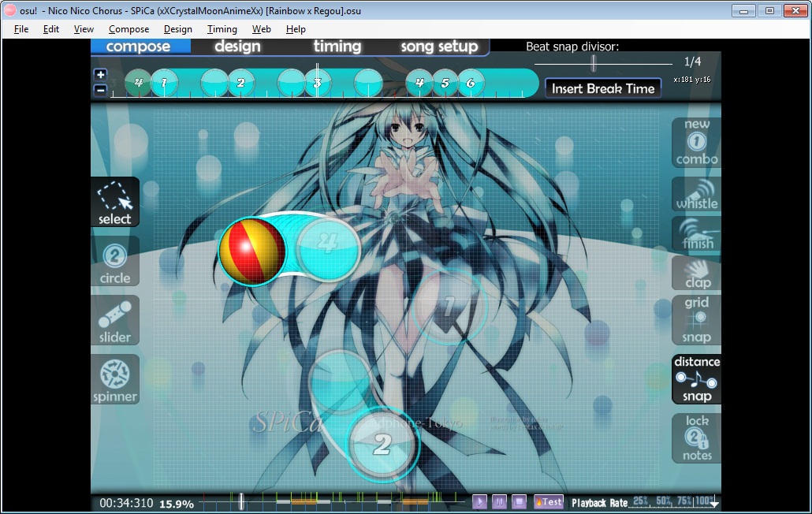Open the Web menu
Viewport: 812px width, 514px height.
[x=262, y=29]
